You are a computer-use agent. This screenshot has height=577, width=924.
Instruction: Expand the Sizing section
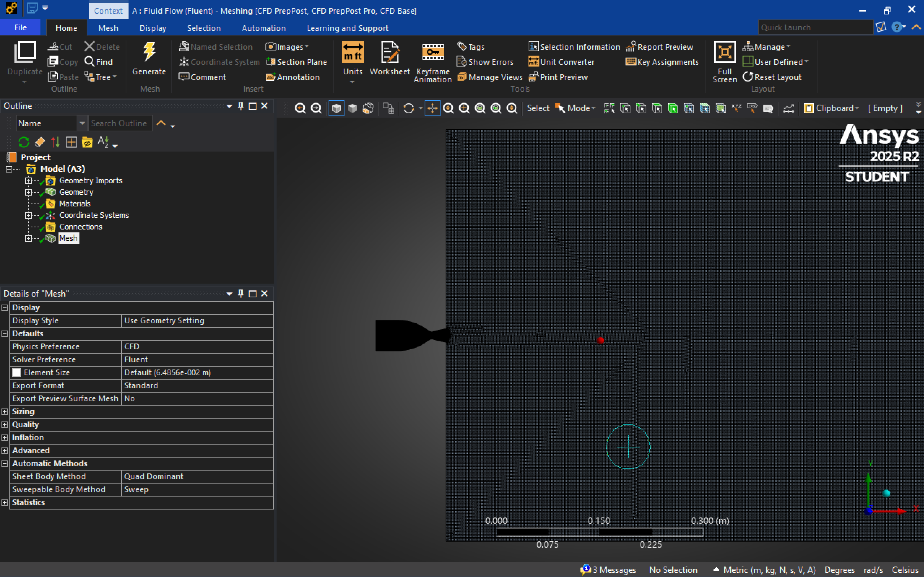[x=5, y=411]
